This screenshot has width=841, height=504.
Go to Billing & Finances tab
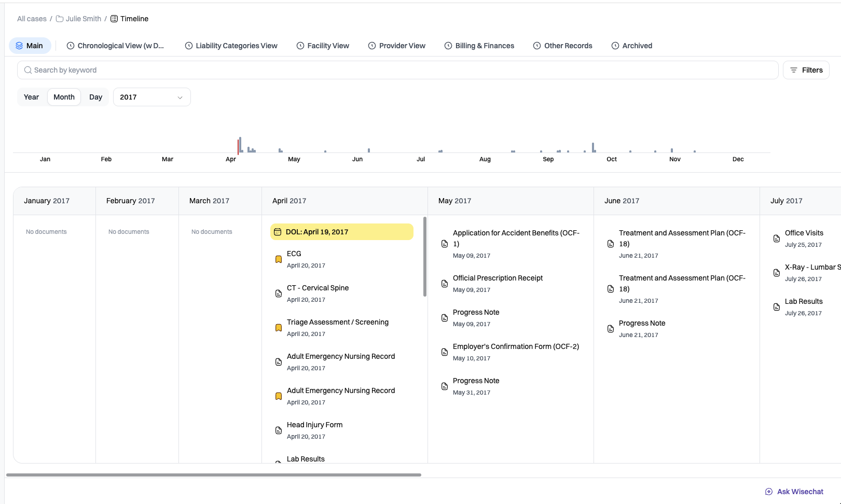(x=479, y=46)
